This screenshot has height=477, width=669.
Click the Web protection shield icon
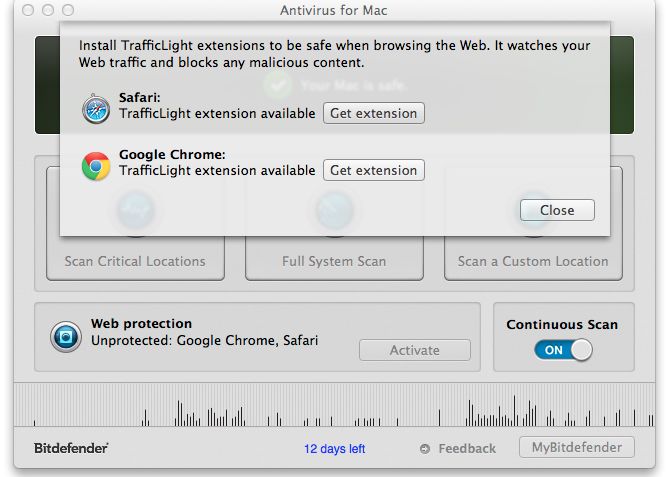tap(66, 338)
